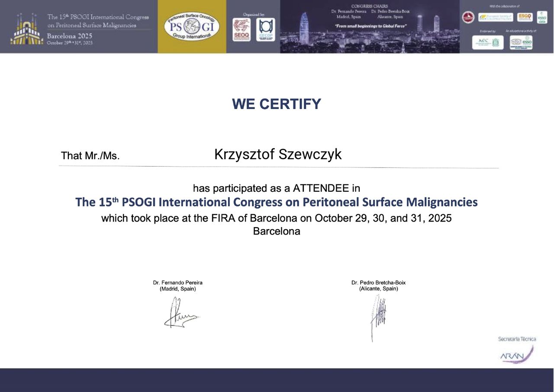Click the European Society of Coloproctology logo
This screenshot has width=554, height=392.
click(496, 17)
